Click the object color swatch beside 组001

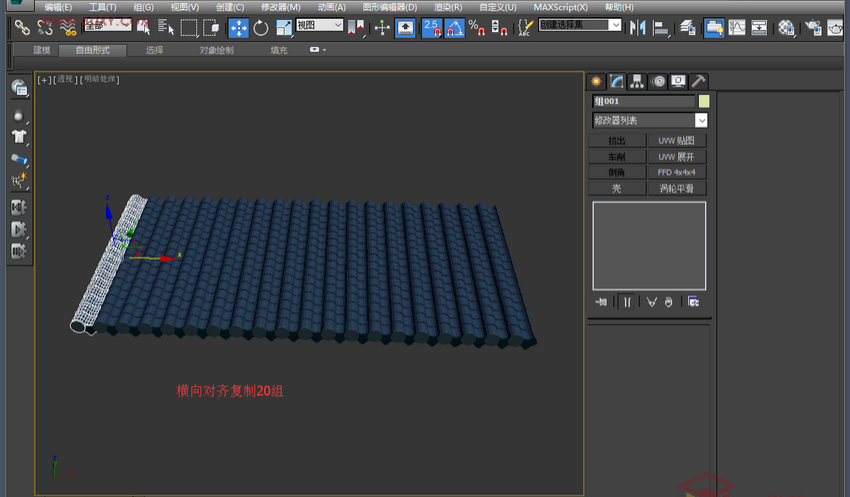click(704, 101)
